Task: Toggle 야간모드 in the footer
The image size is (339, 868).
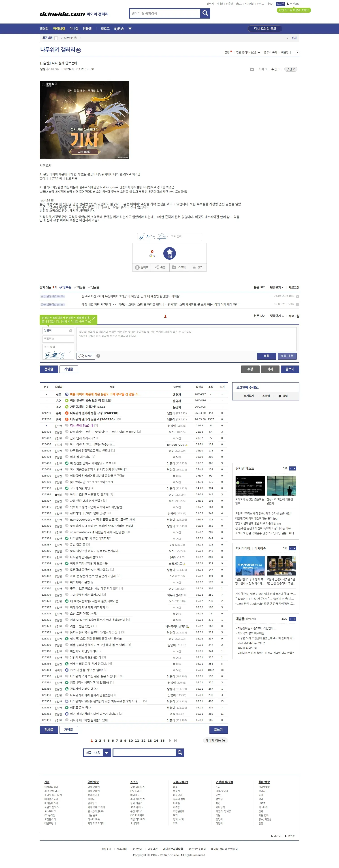Action: point(277,836)
